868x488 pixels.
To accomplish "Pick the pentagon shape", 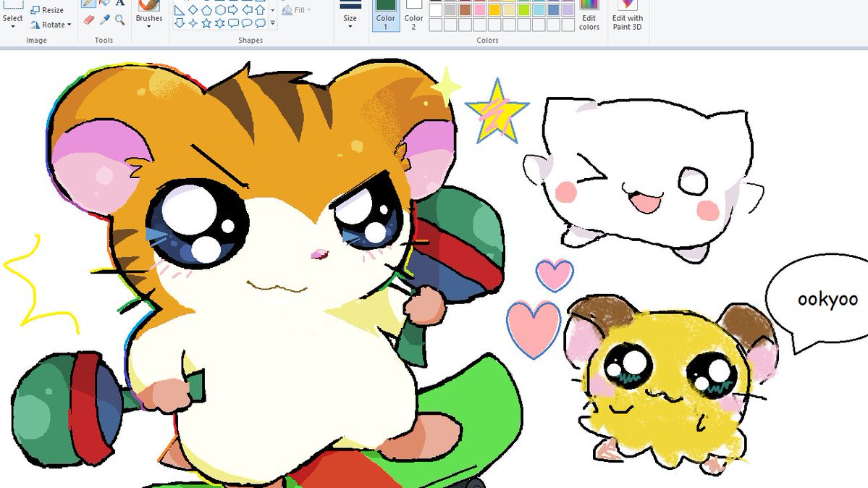I will [206, 10].
